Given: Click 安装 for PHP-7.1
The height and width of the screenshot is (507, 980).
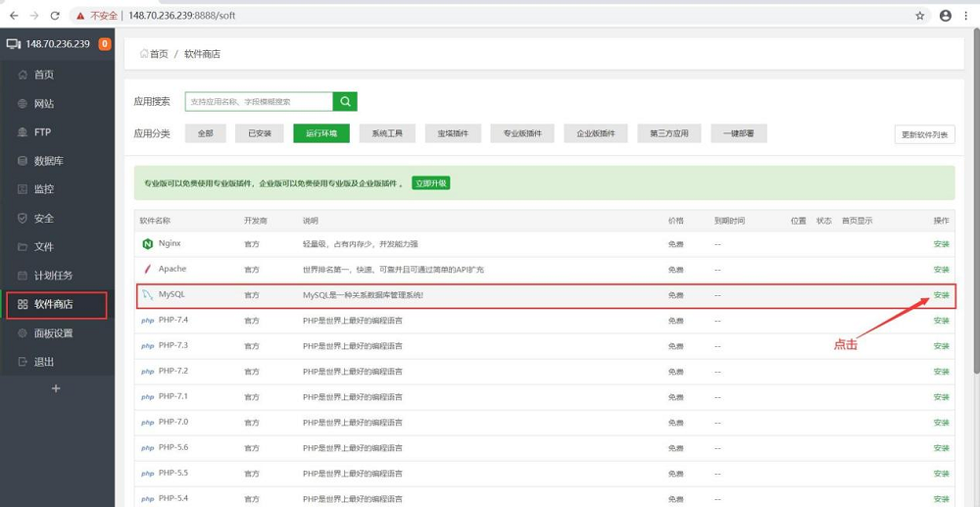Looking at the screenshot, I should coord(941,397).
